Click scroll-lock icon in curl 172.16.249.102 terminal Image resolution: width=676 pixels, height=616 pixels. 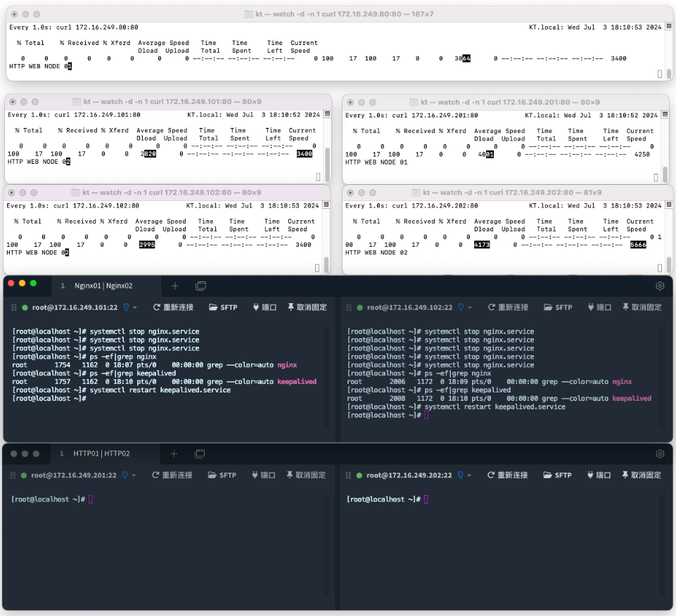pos(326,205)
